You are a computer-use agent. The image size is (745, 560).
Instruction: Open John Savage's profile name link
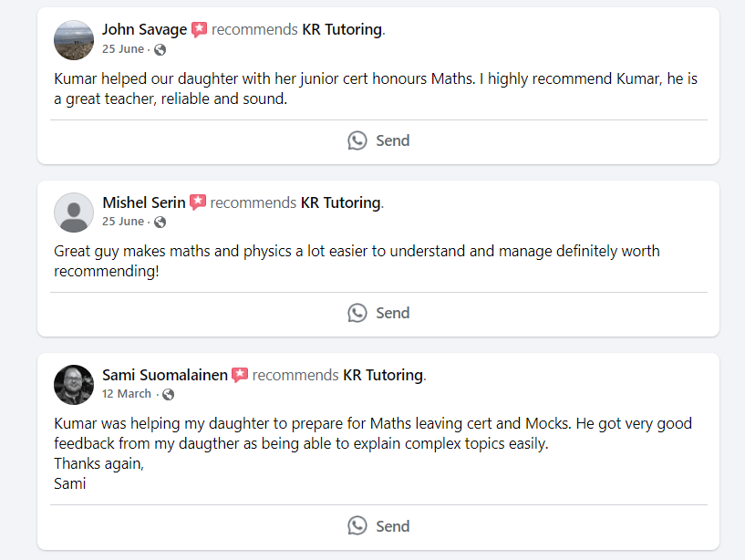[x=144, y=29]
